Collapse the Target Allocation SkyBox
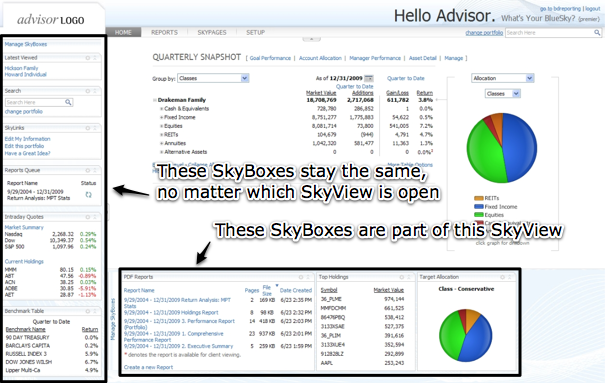605x383 pixels. coord(510,277)
